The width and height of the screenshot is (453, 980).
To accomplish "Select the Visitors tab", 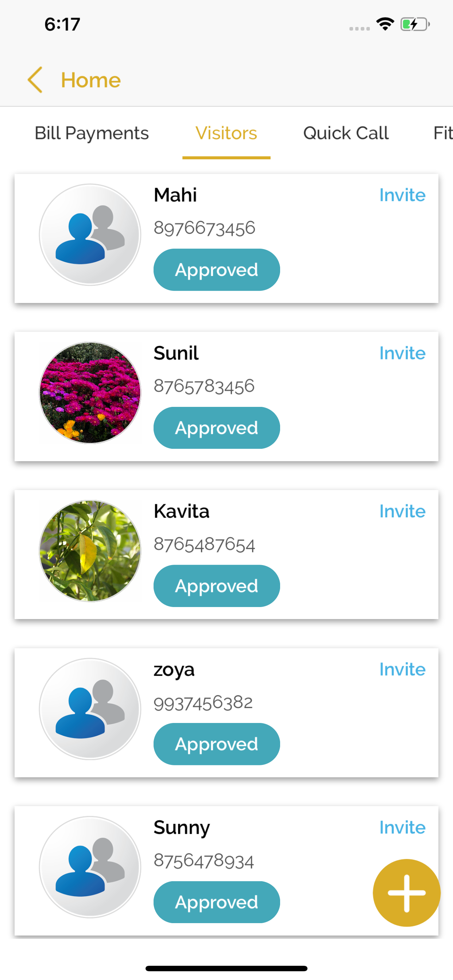I will (x=226, y=133).
